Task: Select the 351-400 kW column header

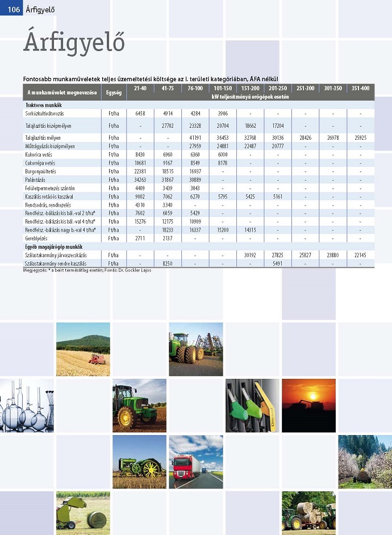Action: point(361,88)
